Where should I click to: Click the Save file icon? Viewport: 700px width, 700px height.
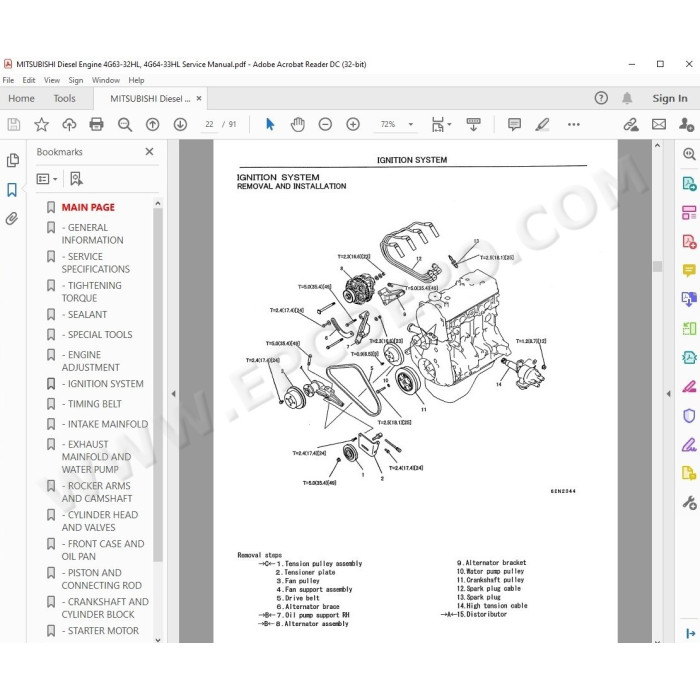coord(14,124)
